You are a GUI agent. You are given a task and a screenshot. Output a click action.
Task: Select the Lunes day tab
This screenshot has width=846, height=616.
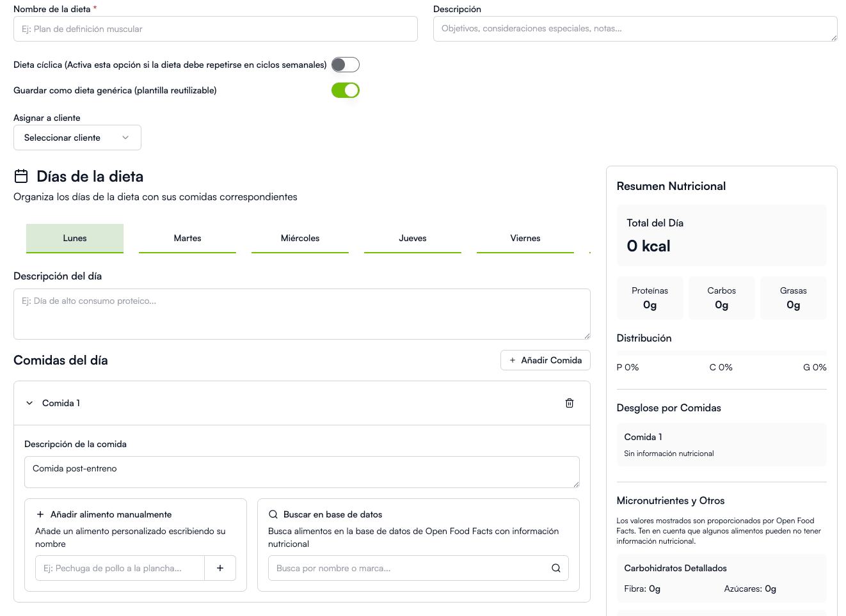coord(75,238)
